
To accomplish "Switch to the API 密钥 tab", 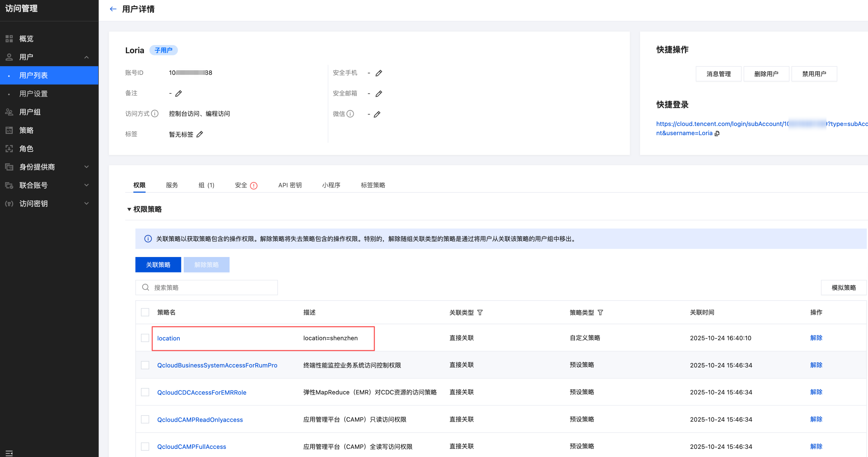I will [290, 185].
